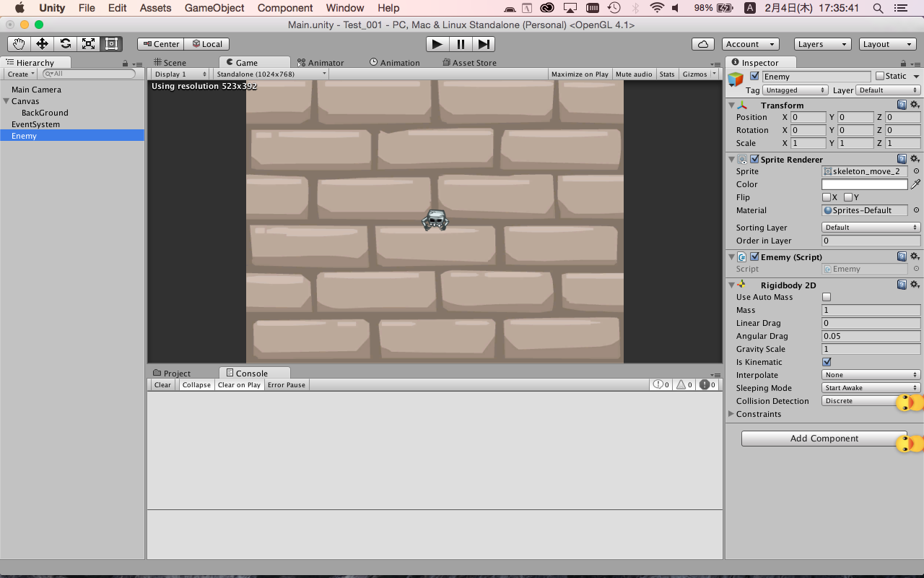This screenshot has width=924, height=578.
Task: Open Wi-Fi status menu
Action: 656,8
